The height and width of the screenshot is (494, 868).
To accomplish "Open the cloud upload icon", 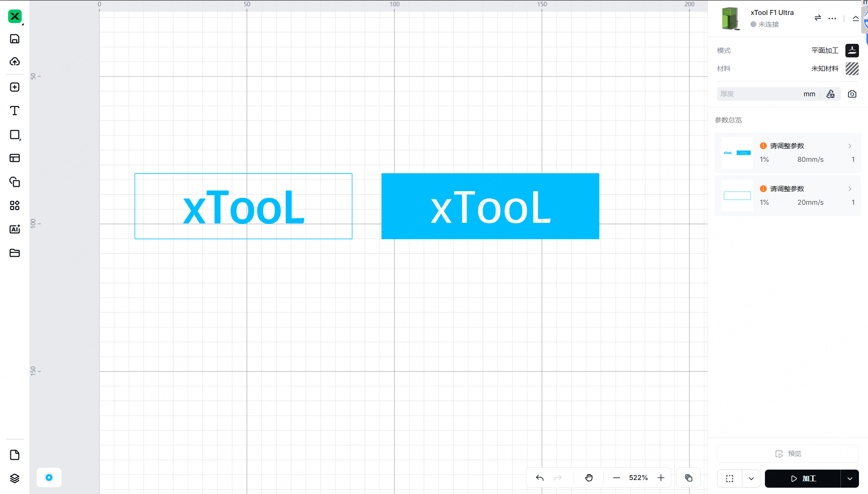I will [x=14, y=61].
